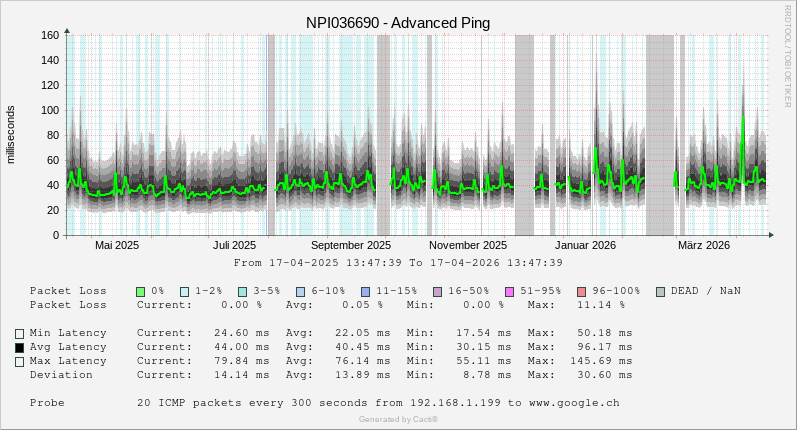Click the 1-2% packet loss legend swatch

pos(184,291)
